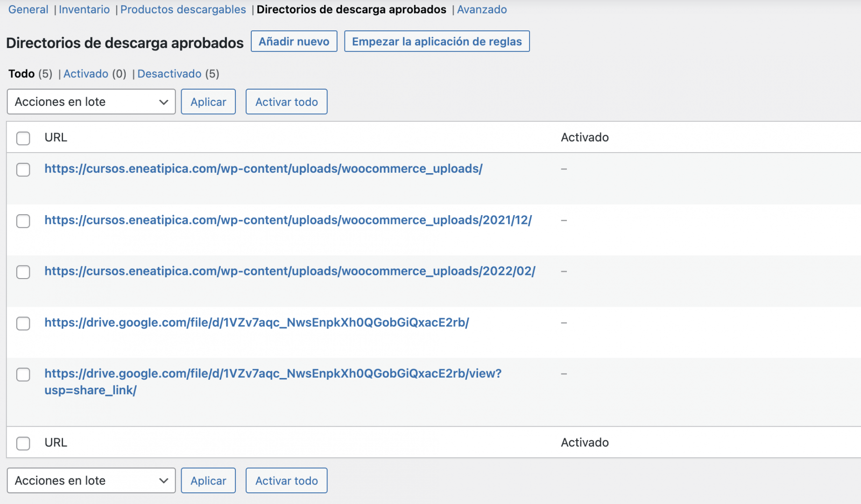The width and height of the screenshot is (861, 504).
Task: Check the woocommerce_uploads/ root URL row
Action: [x=23, y=169]
